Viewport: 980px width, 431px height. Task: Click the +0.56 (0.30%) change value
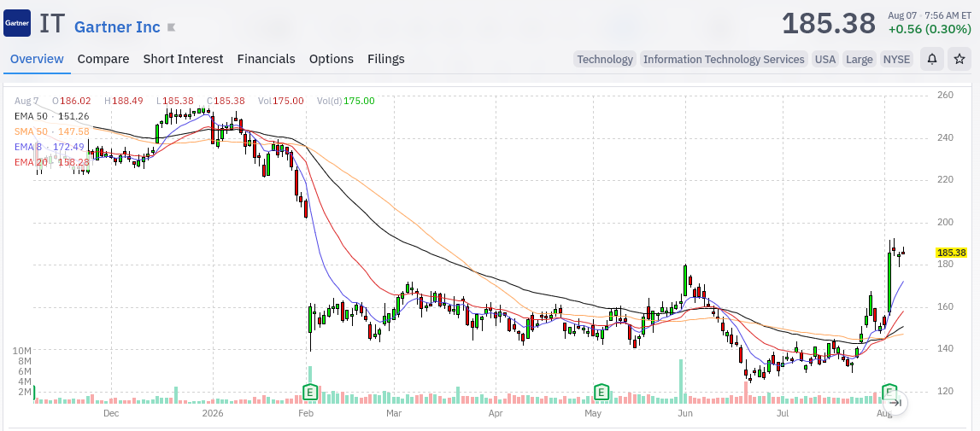pyautogui.click(x=930, y=29)
